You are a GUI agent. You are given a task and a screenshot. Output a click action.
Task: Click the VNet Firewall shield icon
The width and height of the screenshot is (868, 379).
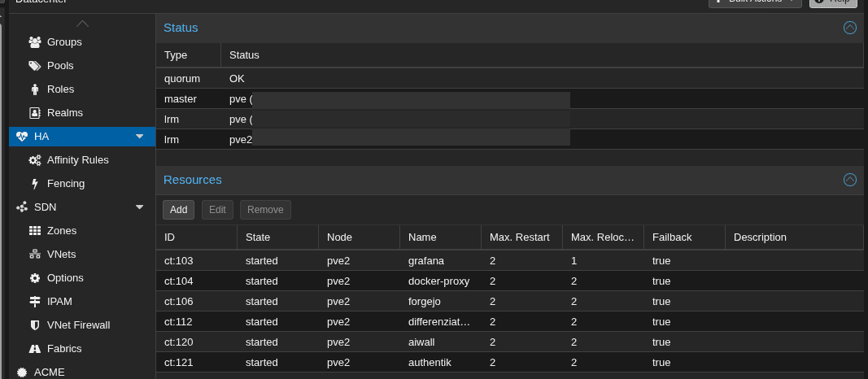(x=35, y=325)
